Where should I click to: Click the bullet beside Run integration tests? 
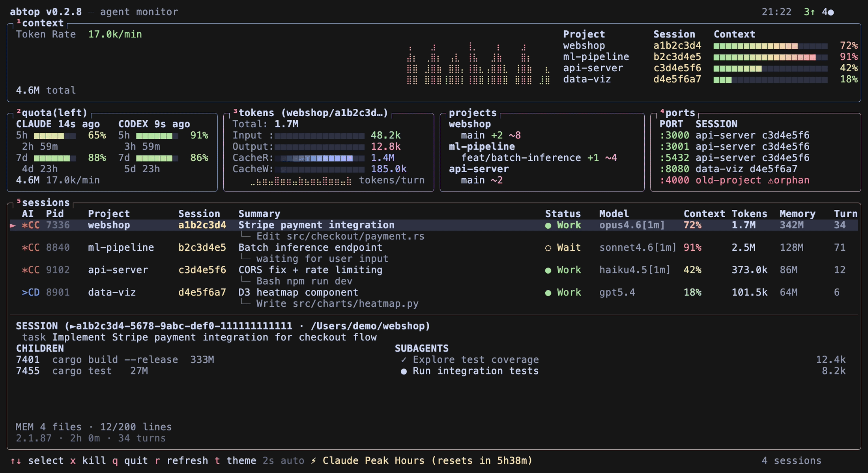[404, 371]
